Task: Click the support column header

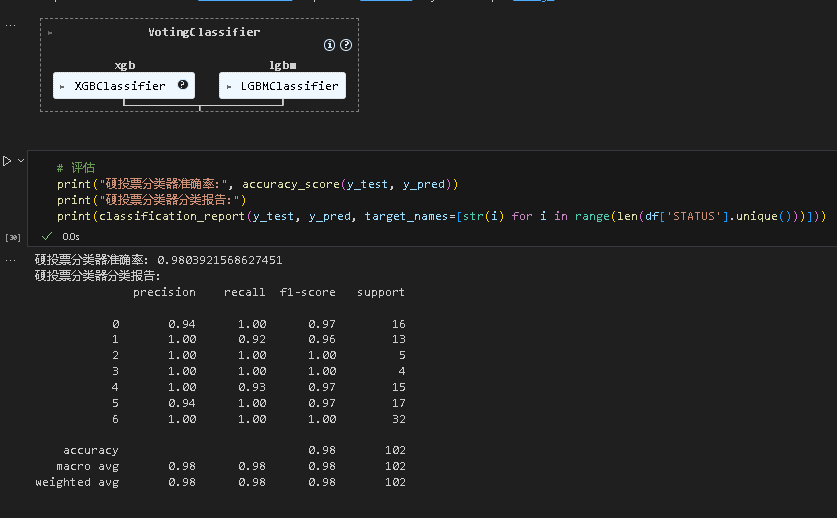Action: [381, 293]
